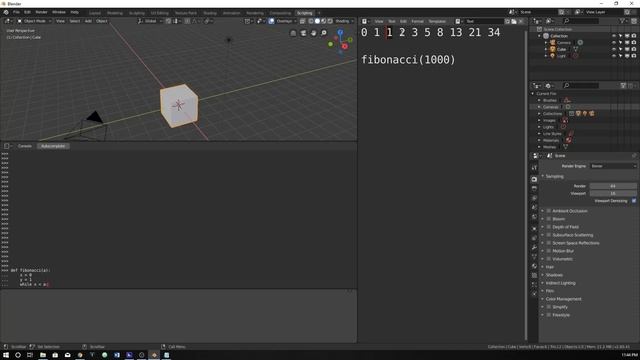Hide the Camera with eye icon
The image size is (640, 360).
point(613,42)
